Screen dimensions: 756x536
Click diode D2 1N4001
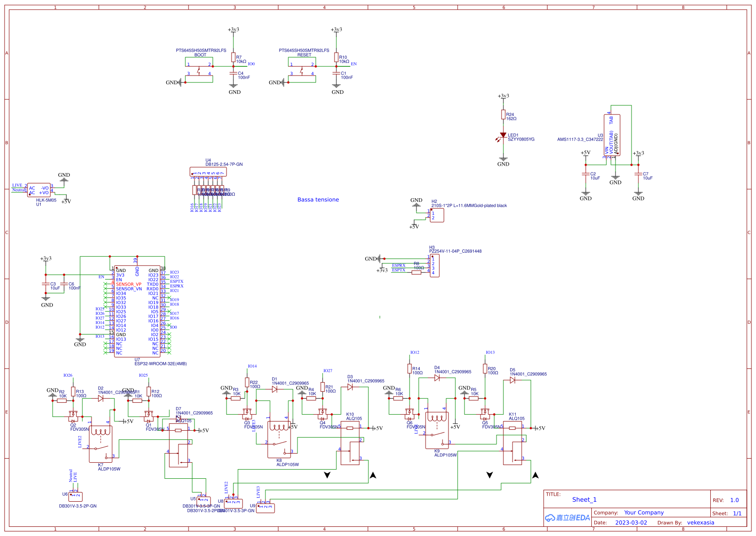(101, 398)
